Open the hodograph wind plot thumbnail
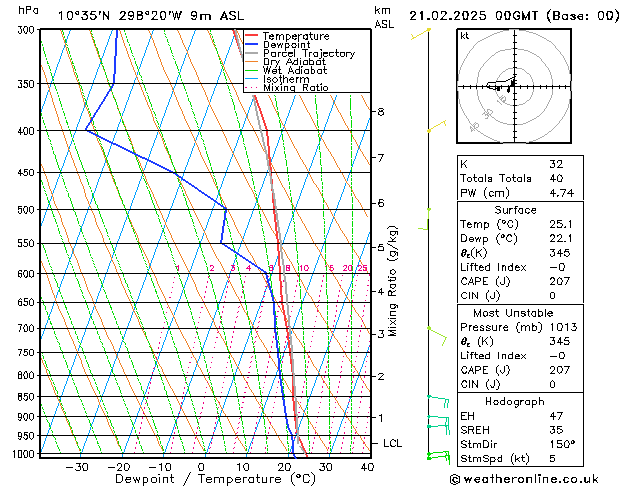 point(514,86)
